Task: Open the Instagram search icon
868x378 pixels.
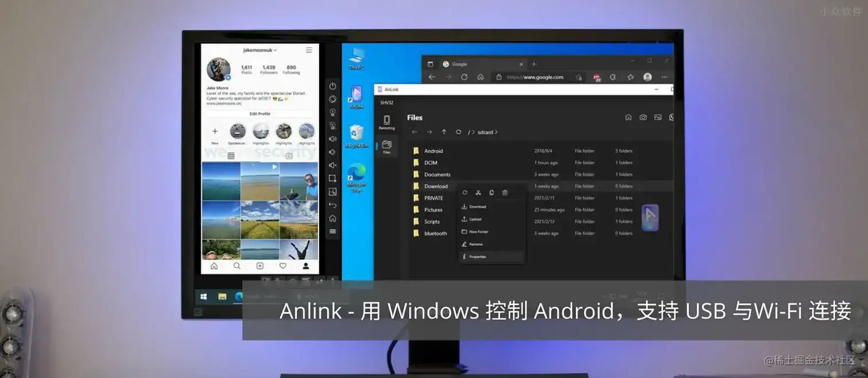Action: pos(237,266)
